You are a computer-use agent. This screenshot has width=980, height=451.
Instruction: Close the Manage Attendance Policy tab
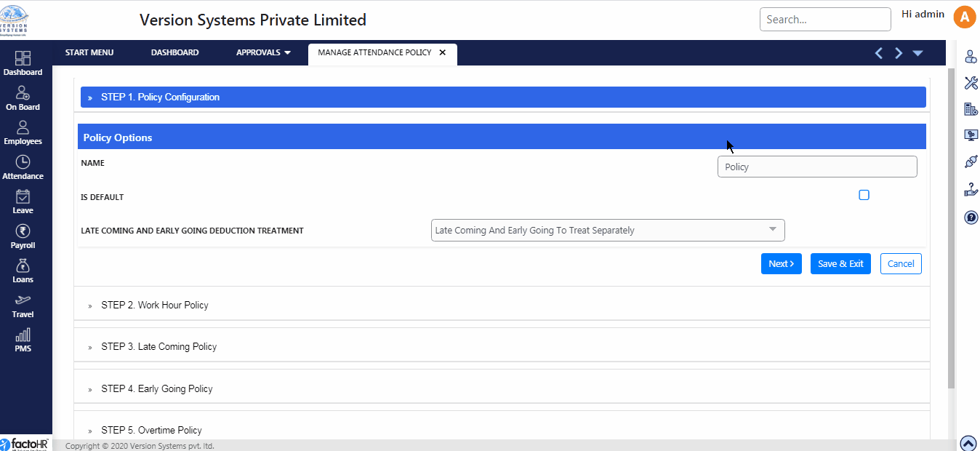click(442, 52)
